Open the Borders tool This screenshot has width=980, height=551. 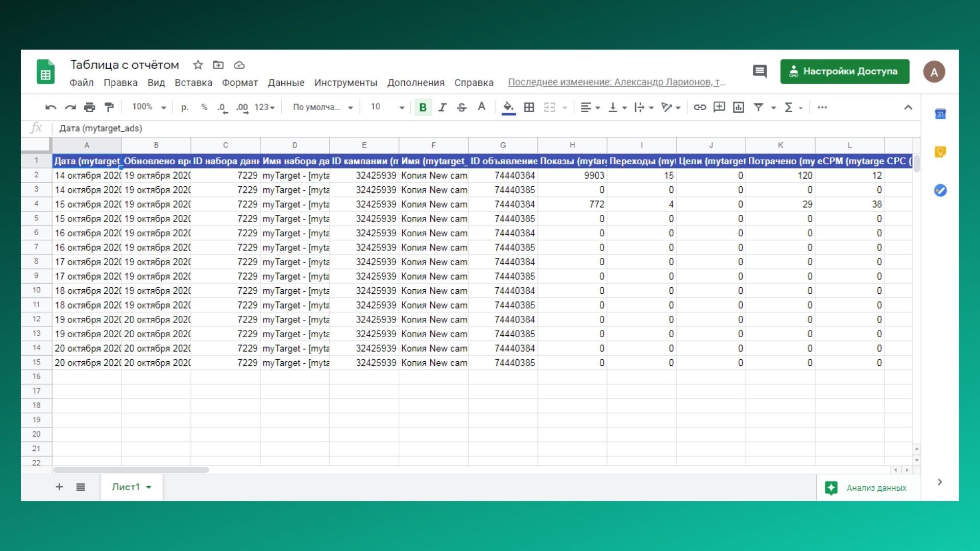529,107
